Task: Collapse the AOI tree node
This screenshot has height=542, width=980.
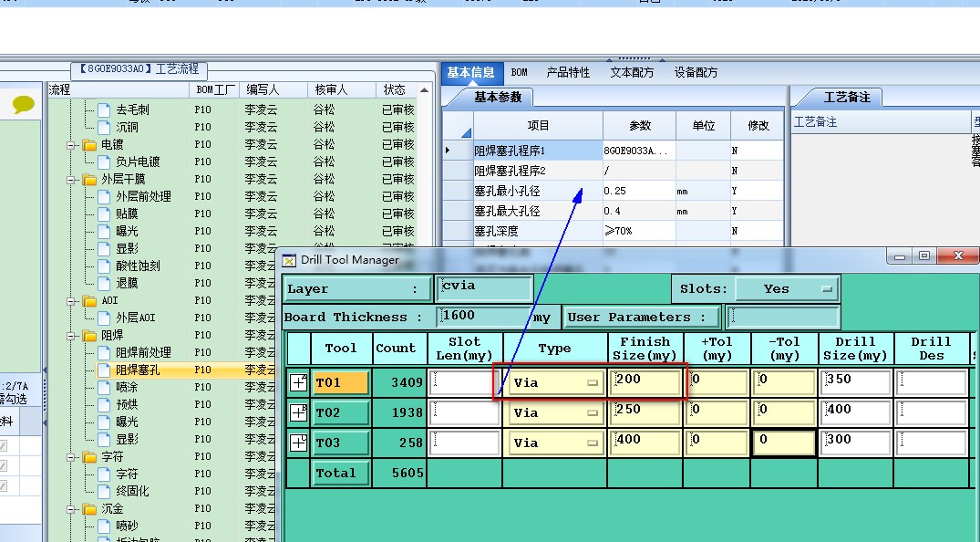Action: pos(71,300)
